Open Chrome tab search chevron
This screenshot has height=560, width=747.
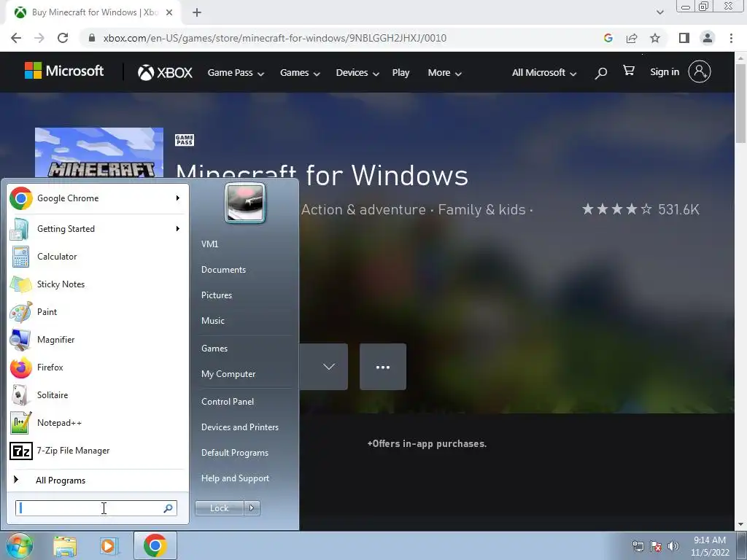tap(659, 12)
